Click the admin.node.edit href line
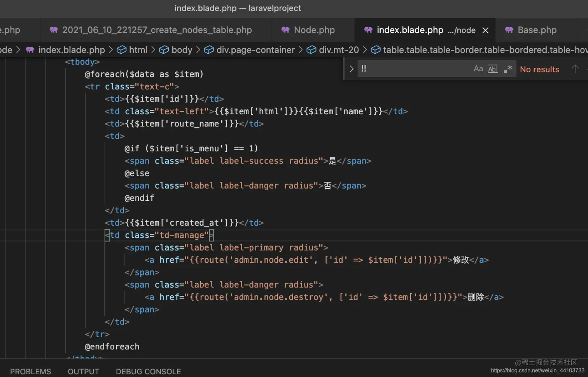Screen dimensions: 588x377 coord(317,260)
